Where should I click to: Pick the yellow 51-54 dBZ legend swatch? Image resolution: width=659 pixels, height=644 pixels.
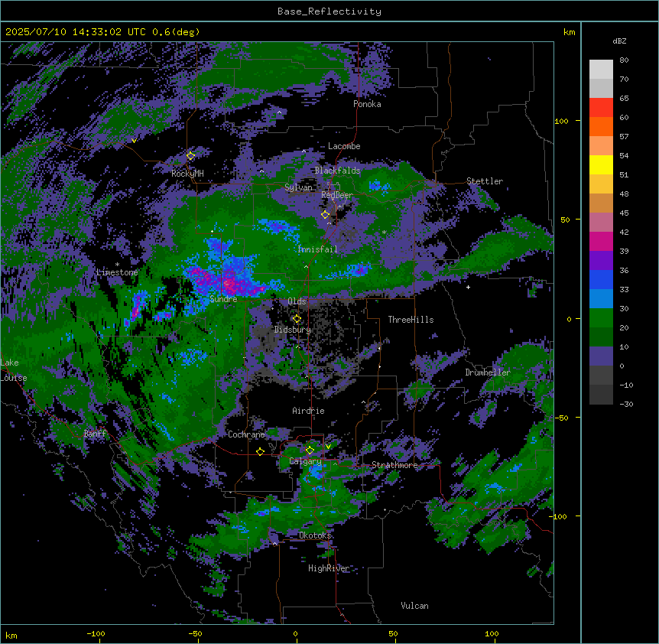pyautogui.click(x=601, y=164)
